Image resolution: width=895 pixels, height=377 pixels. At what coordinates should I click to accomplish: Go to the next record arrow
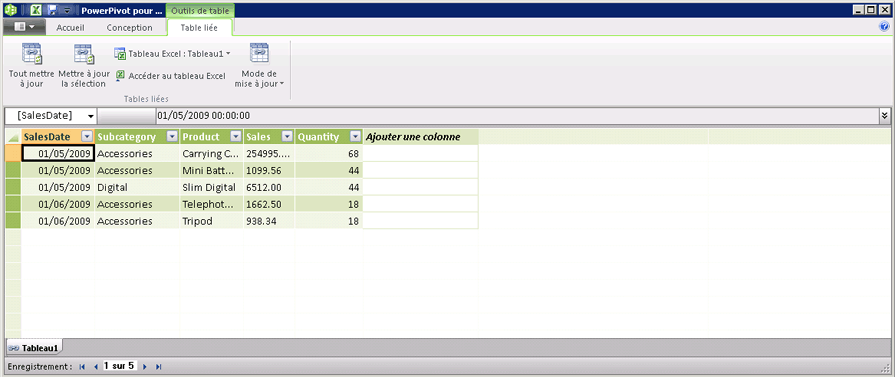[x=144, y=367]
